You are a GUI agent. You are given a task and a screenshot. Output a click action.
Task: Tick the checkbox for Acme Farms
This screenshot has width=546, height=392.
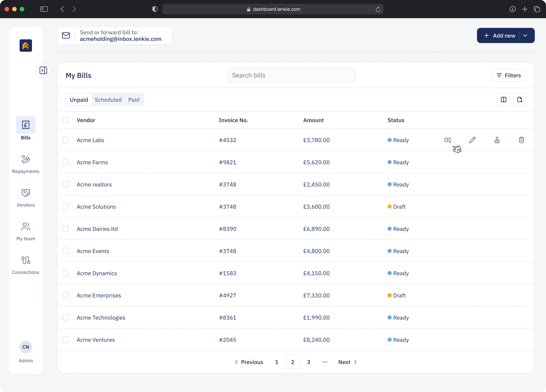pos(66,162)
